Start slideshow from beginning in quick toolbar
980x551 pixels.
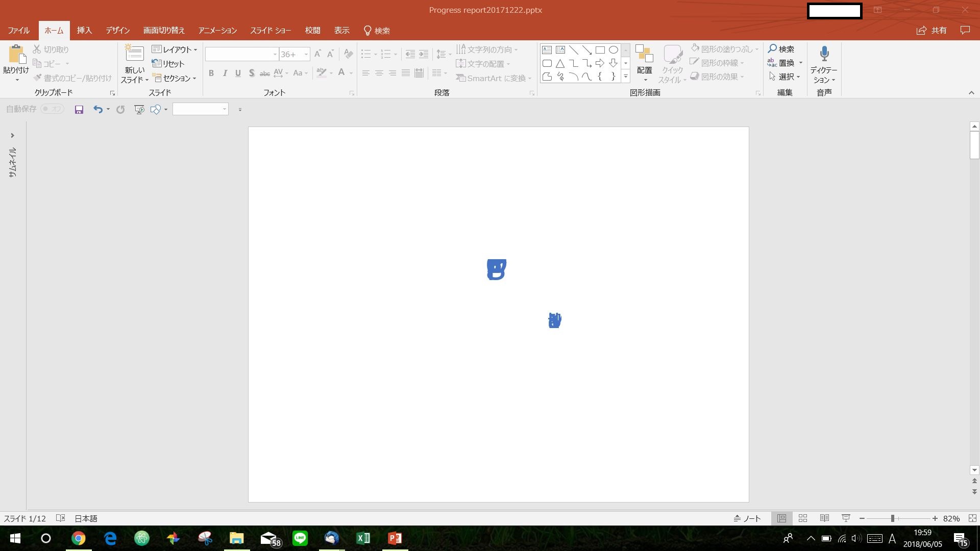click(139, 109)
